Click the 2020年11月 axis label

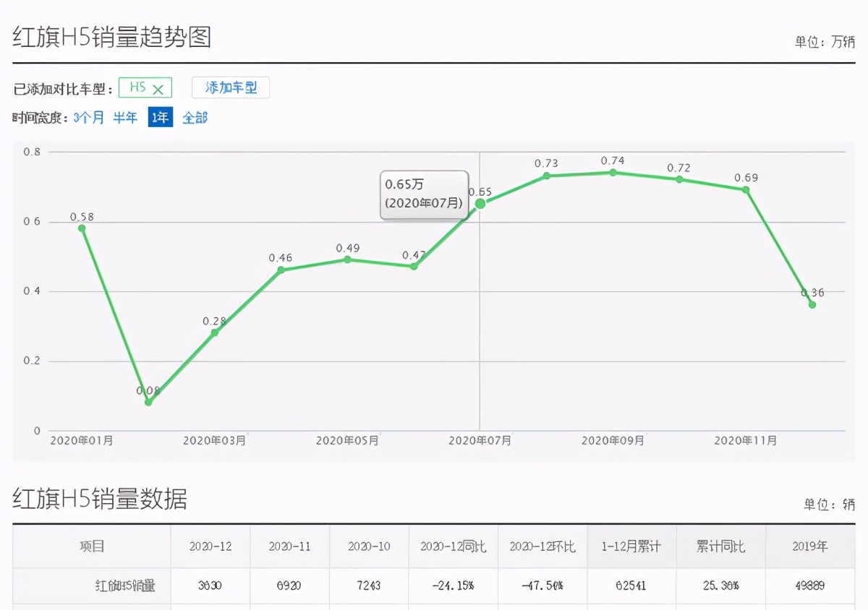pyautogui.click(x=746, y=440)
